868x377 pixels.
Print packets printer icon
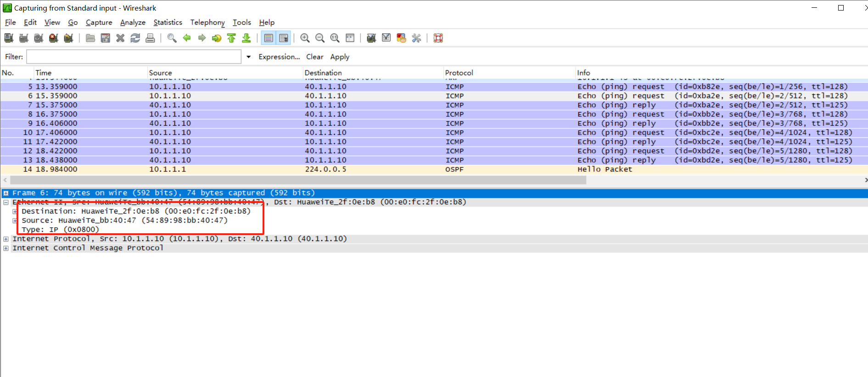[150, 38]
